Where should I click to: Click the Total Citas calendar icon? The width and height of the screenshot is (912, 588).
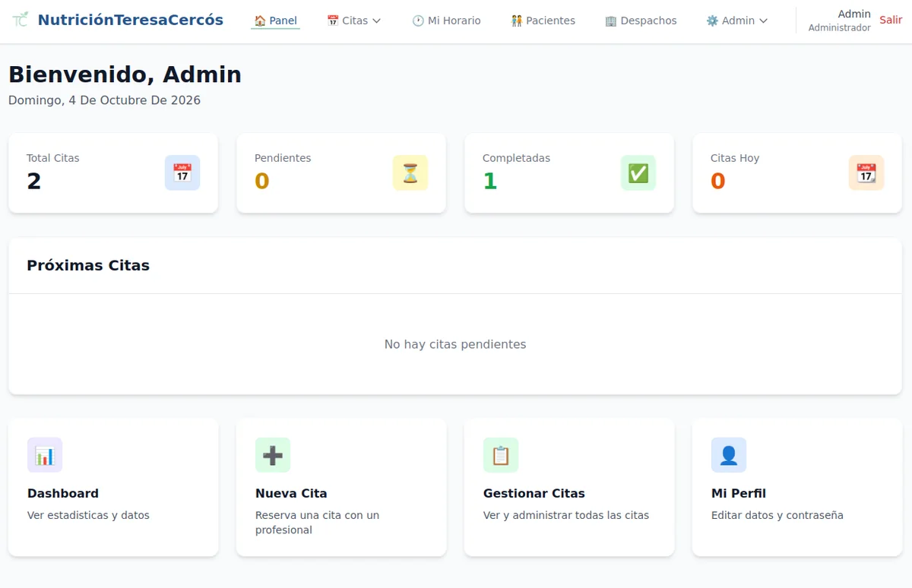(x=182, y=172)
